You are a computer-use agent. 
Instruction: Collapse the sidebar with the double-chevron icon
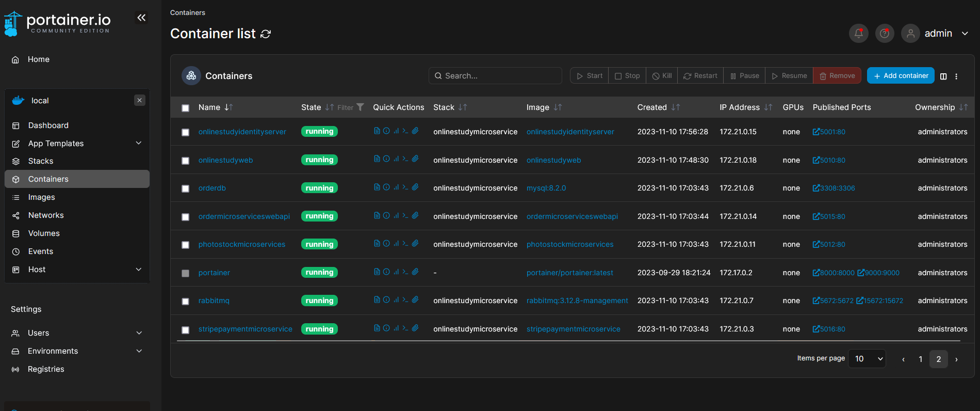pyautogui.click(x=141, y=18)
